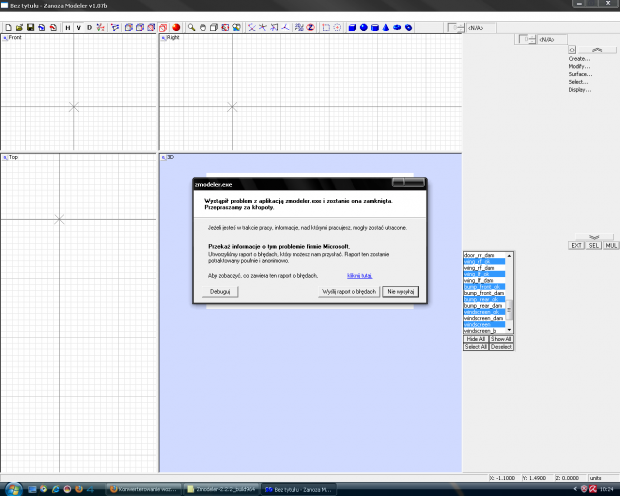The width and height of the screenshot is (620, 496).
Task: Select windscreen_dam in objects list
Action: pos(484,318)
